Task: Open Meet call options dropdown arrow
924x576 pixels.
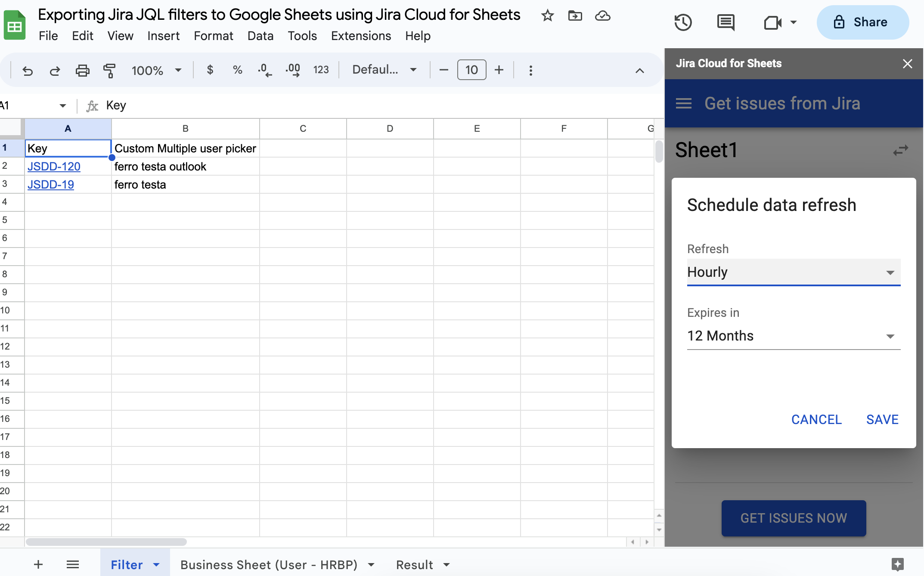Action: (x=794, y=22)
